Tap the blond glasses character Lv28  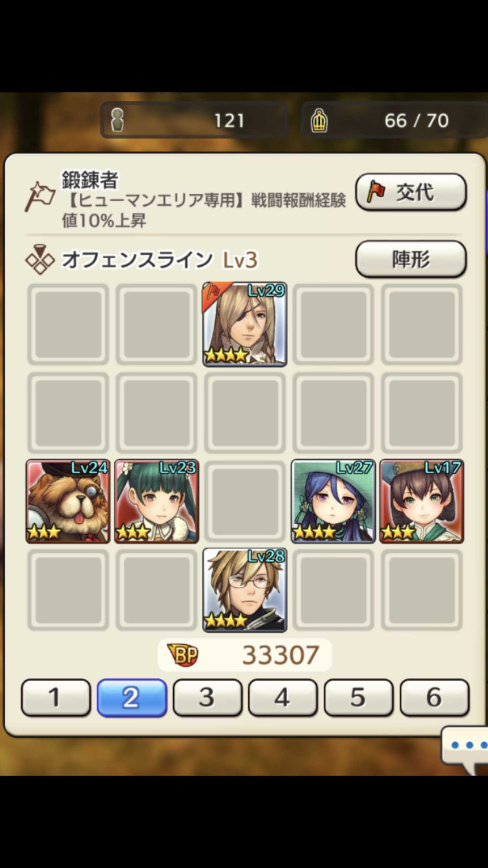[x=245, y=590]
